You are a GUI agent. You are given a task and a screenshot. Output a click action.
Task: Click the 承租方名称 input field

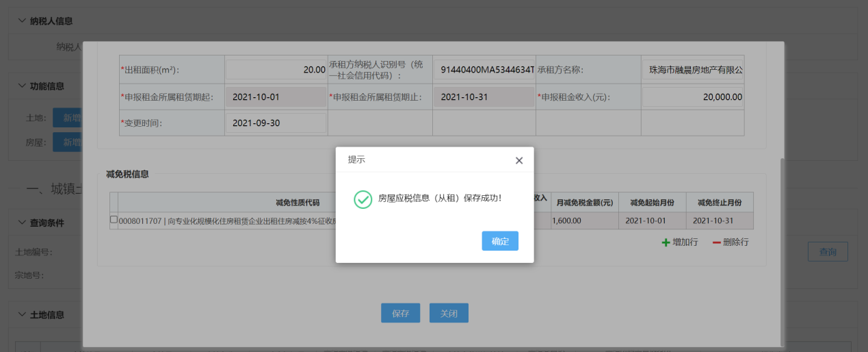(692, 70)
